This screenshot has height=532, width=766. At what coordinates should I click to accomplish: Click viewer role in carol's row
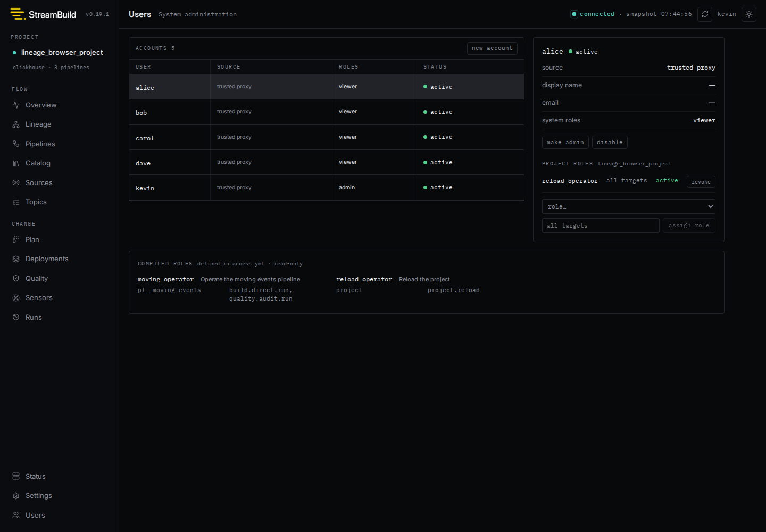tap(348, 137)
